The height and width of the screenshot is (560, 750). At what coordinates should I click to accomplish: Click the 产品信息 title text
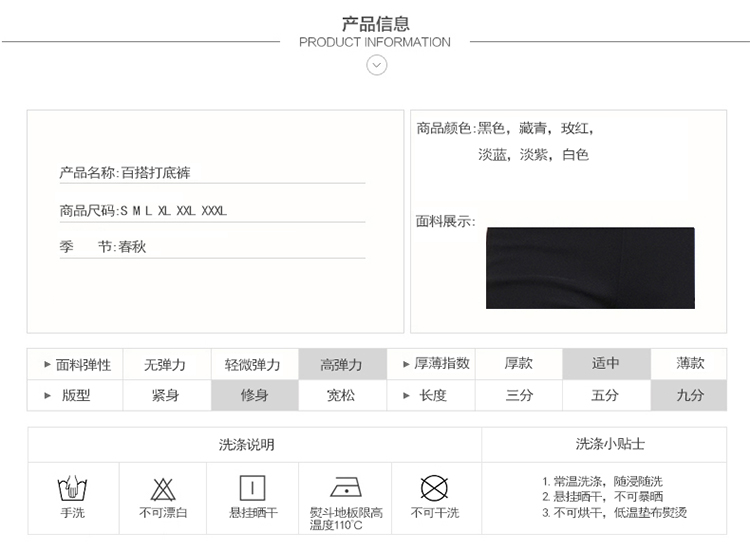[375, 24]
